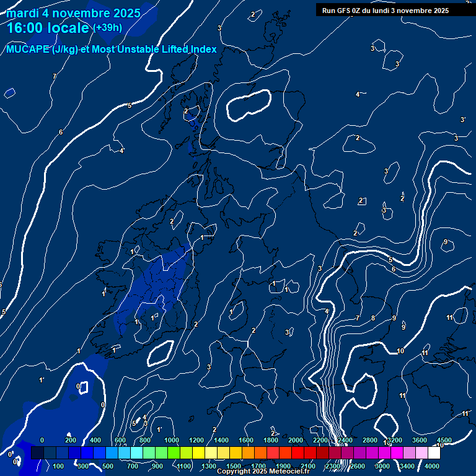This screenshot has width=476, height=476.
Task: Click the '0' label above the color scale
Action: point(42,440)
